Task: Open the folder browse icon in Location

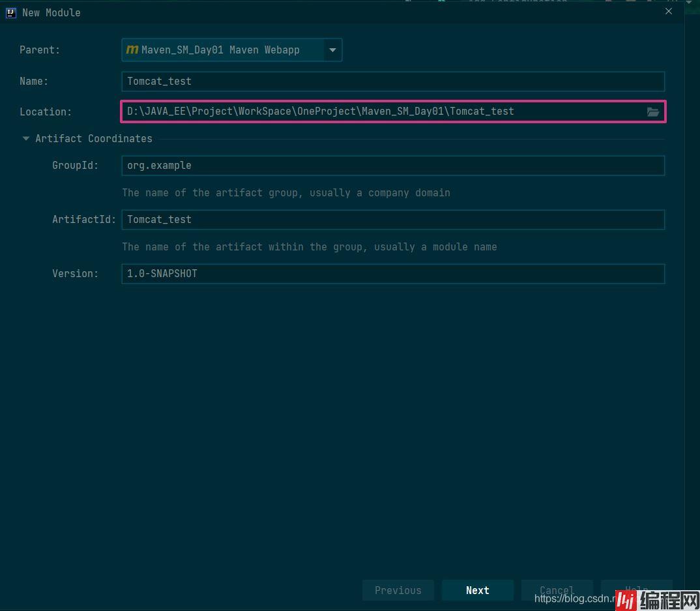Action: point(652,112)
